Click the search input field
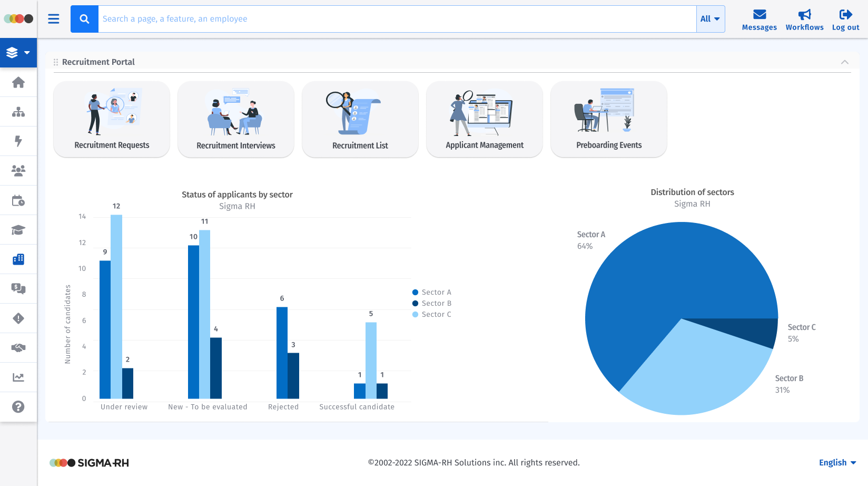The width and height of the screenshot is (868, 486). click(x=397, y=19)
